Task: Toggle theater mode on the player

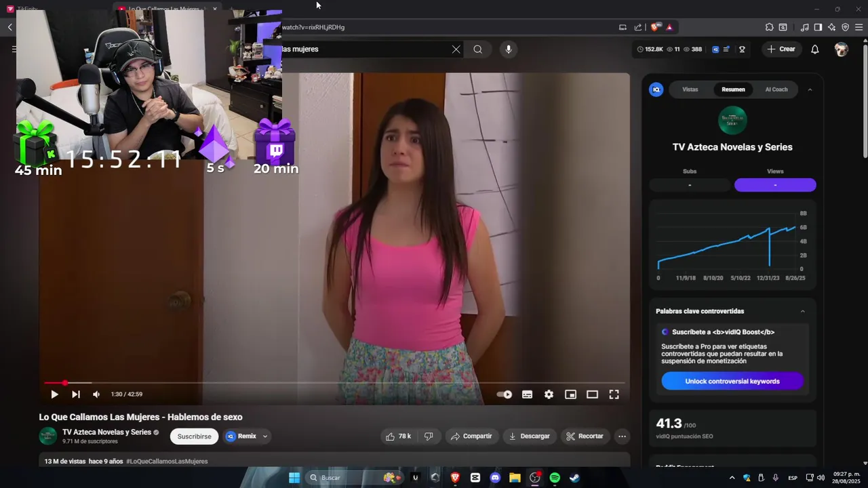Action: point(592,394)
